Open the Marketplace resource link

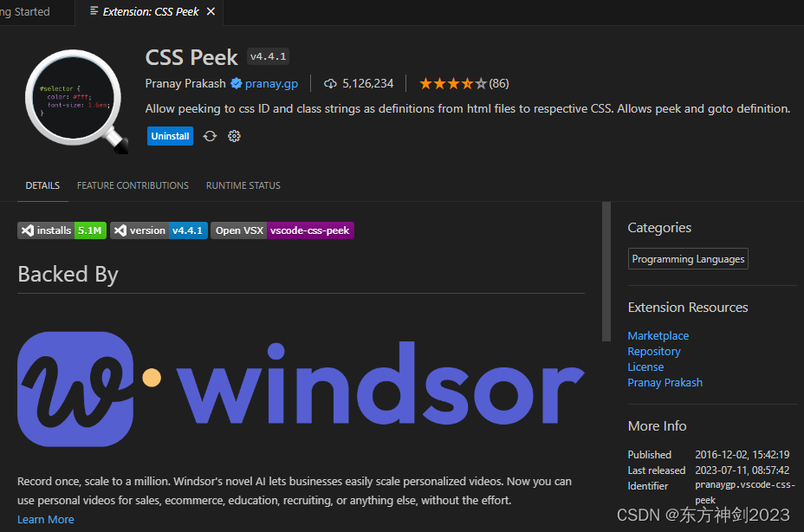coord(658,335)
